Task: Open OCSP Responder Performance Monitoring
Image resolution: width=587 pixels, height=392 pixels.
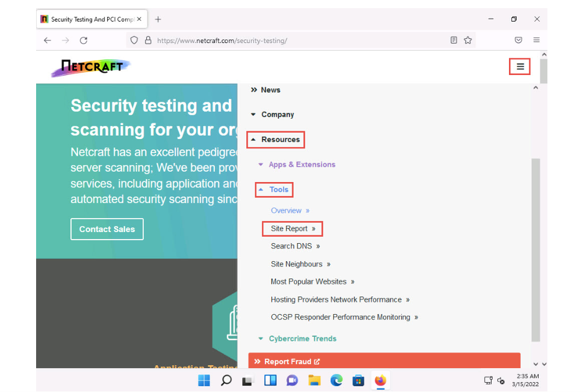Action: coord(344,317)
